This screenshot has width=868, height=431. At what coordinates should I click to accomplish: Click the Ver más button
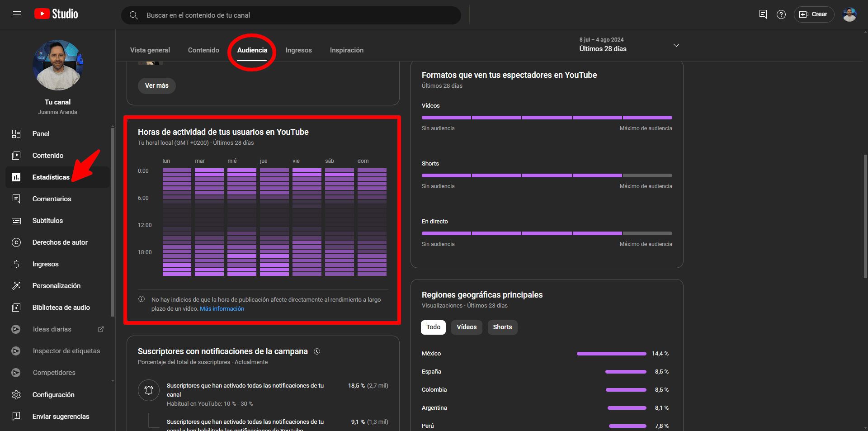pyautogui.click(x=157, y=86)
